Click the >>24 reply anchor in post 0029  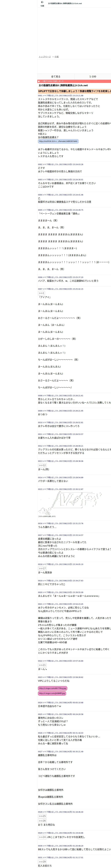click(x=42, y=837)
